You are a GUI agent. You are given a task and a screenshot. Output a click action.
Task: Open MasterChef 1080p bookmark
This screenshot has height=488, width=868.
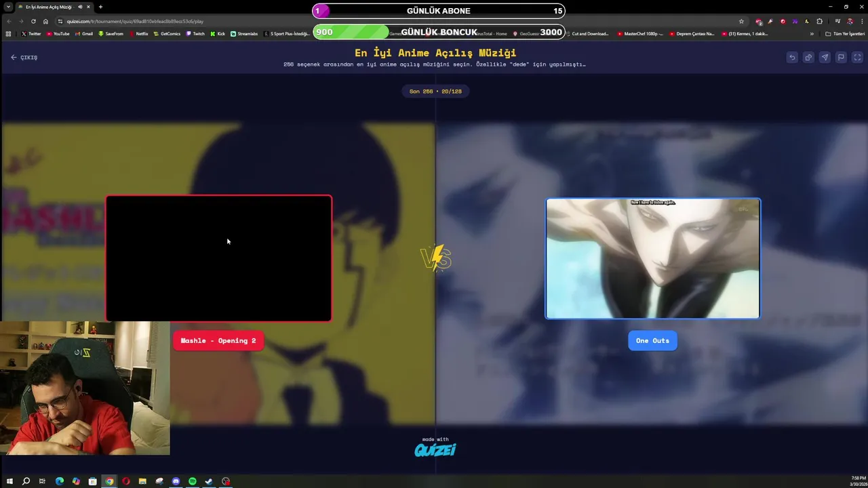(640, 33)
